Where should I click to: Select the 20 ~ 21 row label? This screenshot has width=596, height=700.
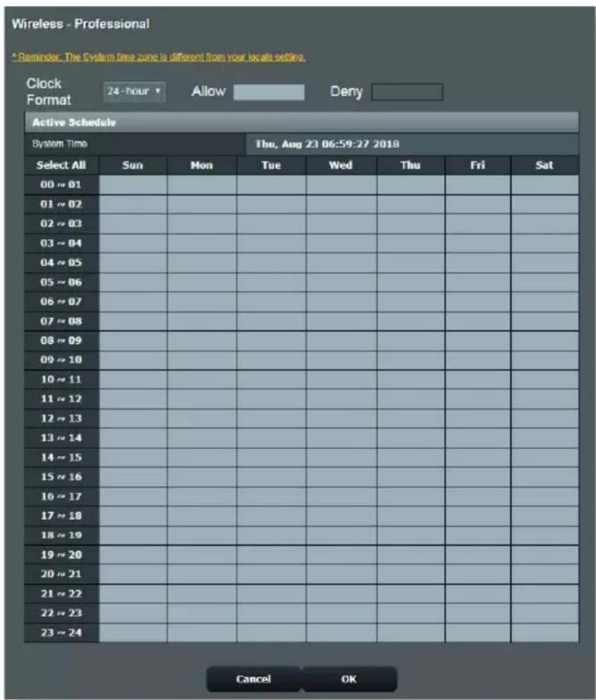(62, 574)
